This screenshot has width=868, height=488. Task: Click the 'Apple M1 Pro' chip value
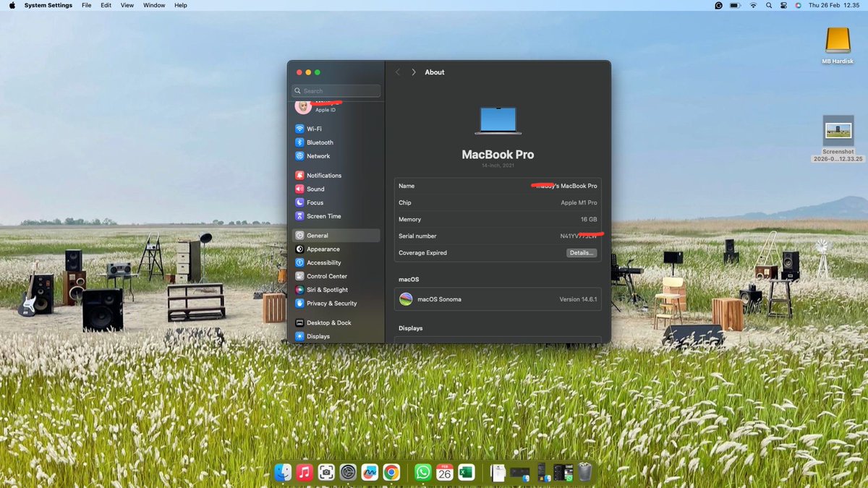pyautogui.click(x=579, y=202)
